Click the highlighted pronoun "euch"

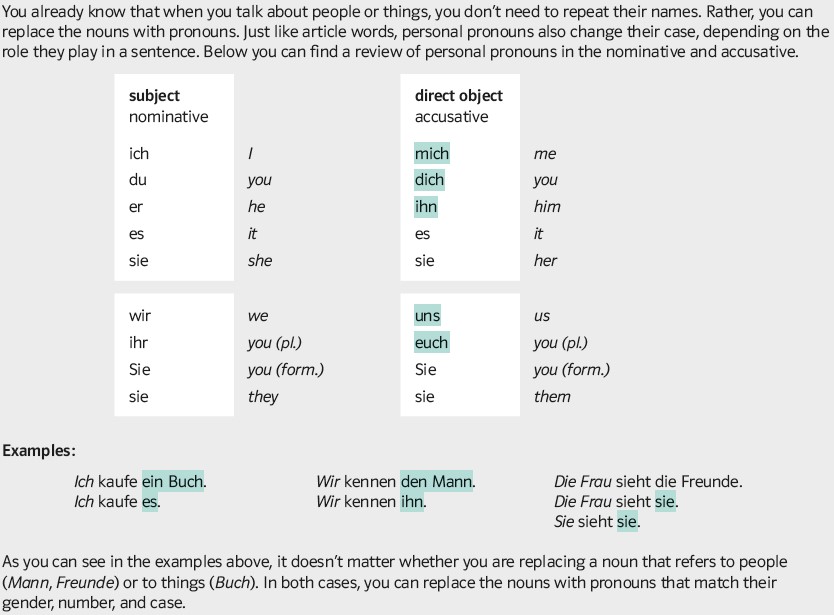pyautogui.click(x=432, y=343)
